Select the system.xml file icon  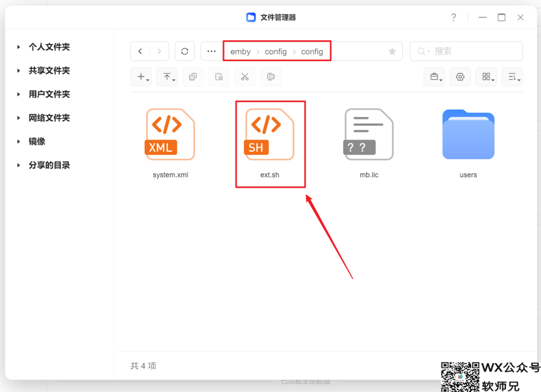[x=170, y=134]
